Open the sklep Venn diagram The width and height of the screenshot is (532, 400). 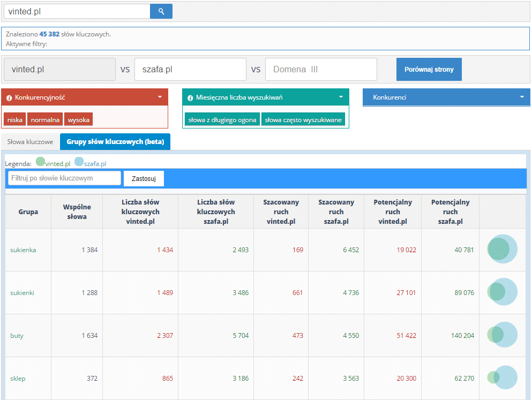coord(502,378)
